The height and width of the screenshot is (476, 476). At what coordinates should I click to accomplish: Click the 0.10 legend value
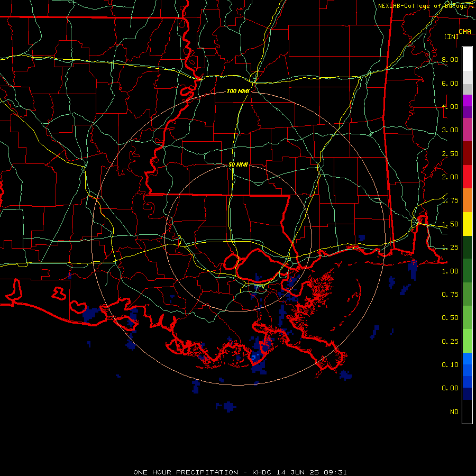click(450, 365)
